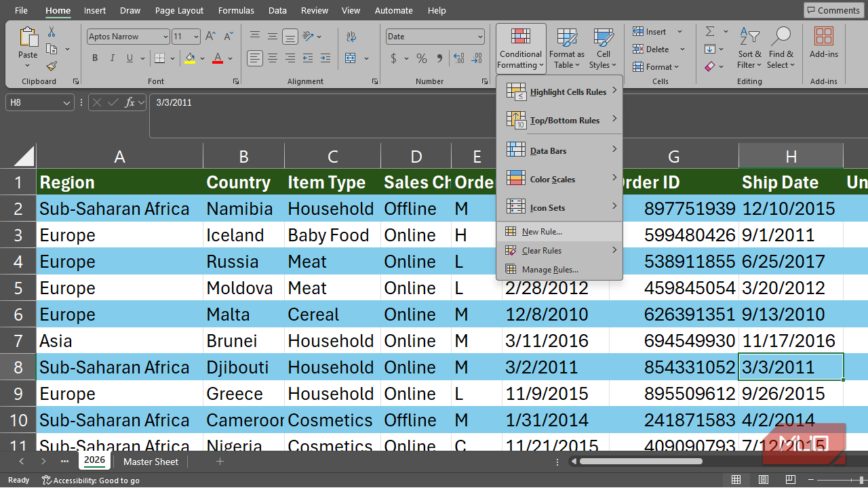Image resolution: width=868 pixels, height=488 pixels.
Task: Increase font size with the larger A icon
Action: (210, 37)
